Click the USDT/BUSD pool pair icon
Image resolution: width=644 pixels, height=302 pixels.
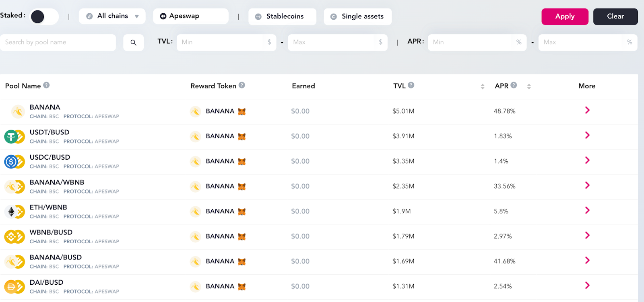click(x=14, y=137)
